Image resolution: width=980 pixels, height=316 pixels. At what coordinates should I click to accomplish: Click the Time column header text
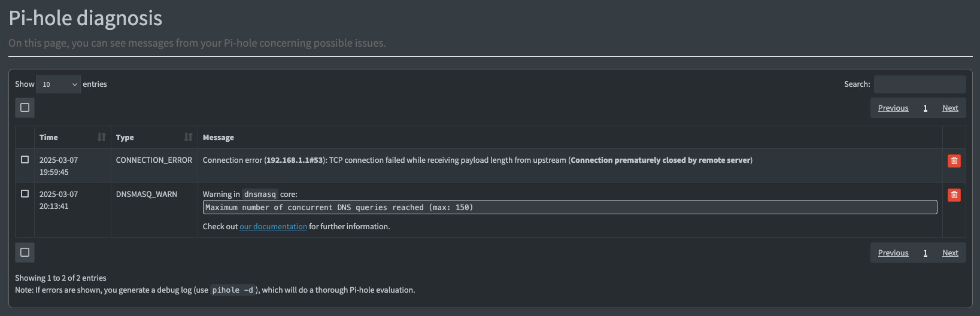(48, 137)
